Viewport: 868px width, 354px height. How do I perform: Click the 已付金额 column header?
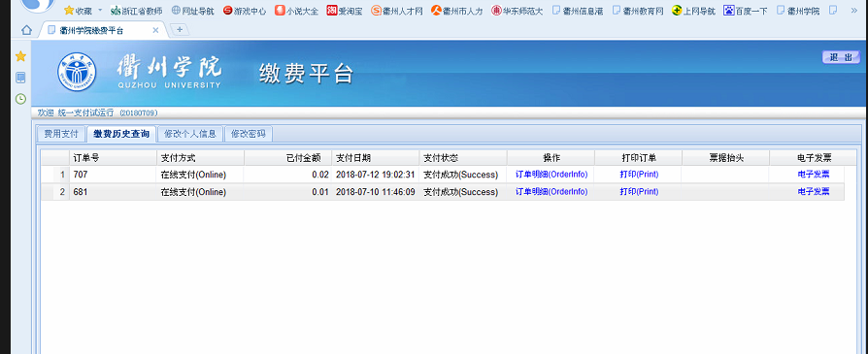click(287, 158)
